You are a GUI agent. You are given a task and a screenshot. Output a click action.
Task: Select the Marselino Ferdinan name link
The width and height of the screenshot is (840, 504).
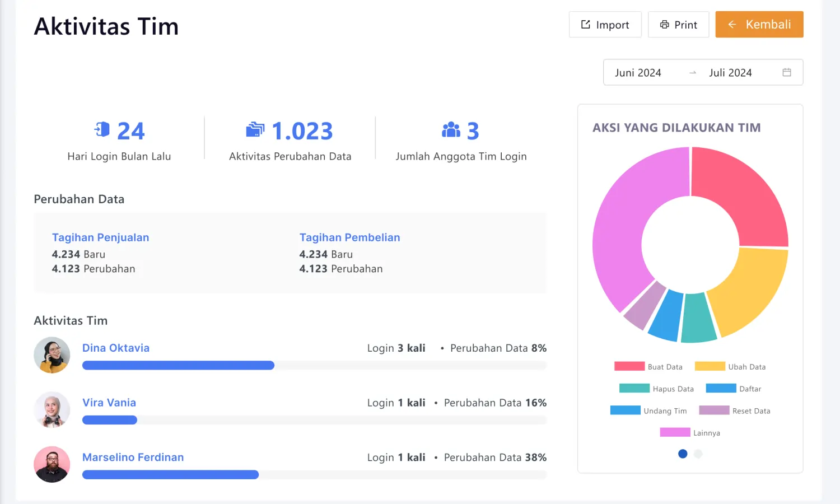point(133,458)
